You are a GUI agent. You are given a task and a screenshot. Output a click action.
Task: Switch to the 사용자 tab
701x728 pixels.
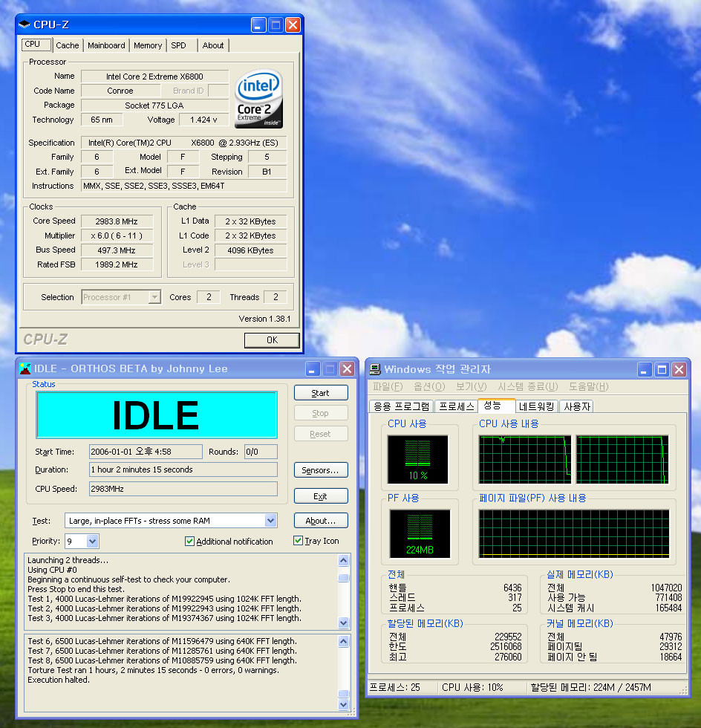tap(576, 407)
